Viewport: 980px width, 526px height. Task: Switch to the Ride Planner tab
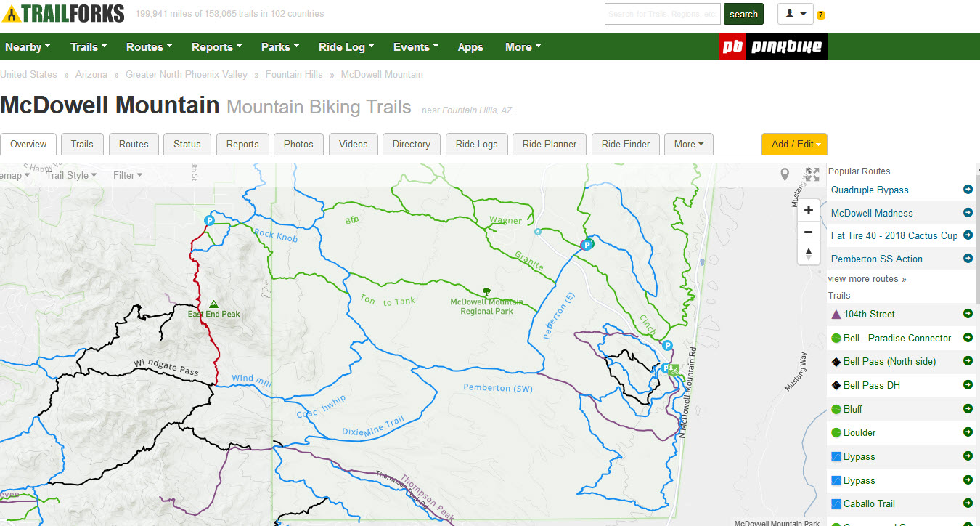point(550,144)
